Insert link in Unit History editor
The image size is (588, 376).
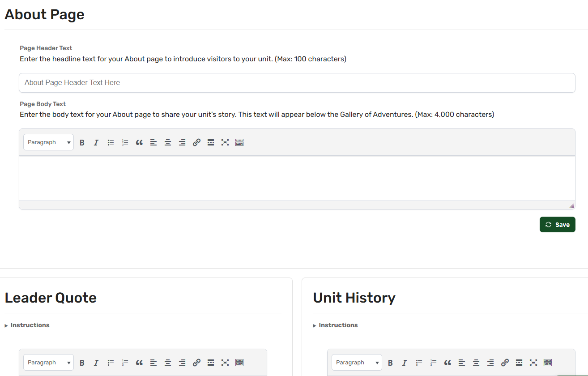click(x=505, y=363)
